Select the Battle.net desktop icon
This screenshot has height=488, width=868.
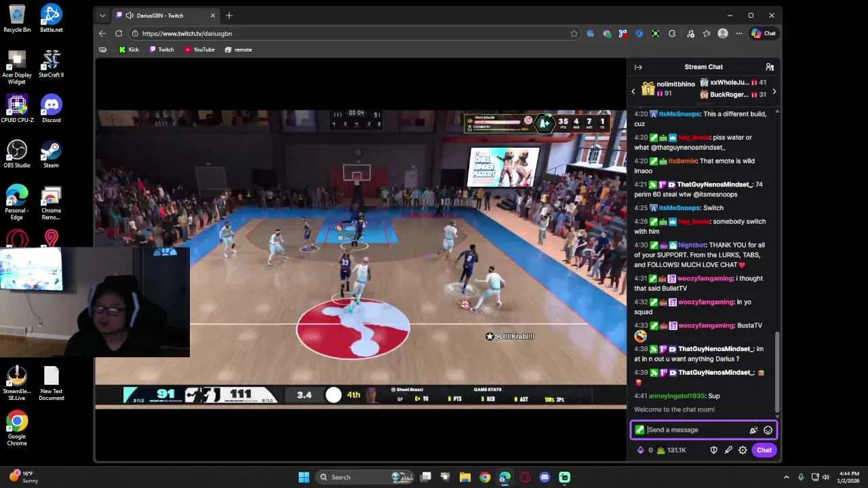(52, 18)
